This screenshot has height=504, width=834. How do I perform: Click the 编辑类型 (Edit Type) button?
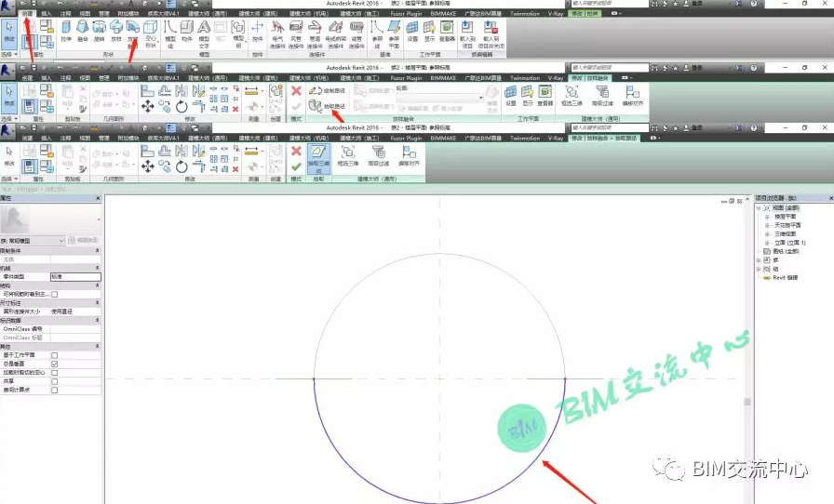(84, 240)
